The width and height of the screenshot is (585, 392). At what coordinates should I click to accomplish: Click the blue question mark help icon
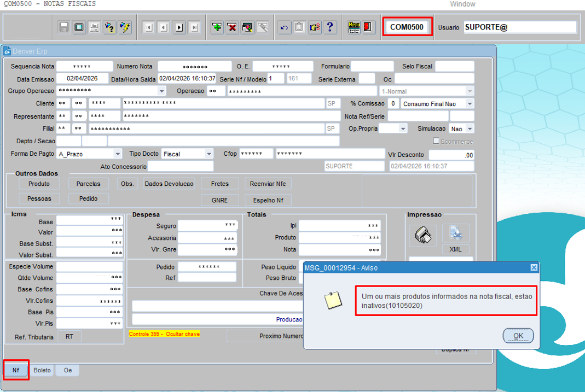pyautogui.click(x=329, y=27)
